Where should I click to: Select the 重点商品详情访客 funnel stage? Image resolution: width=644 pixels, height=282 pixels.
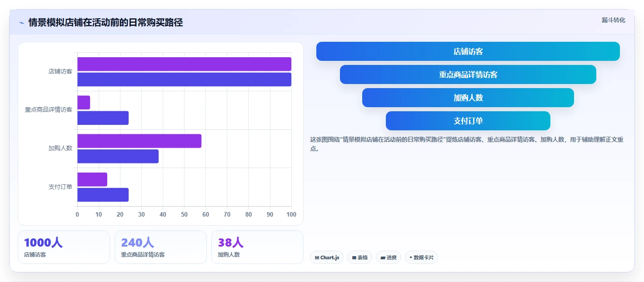[x=468, y=74]
